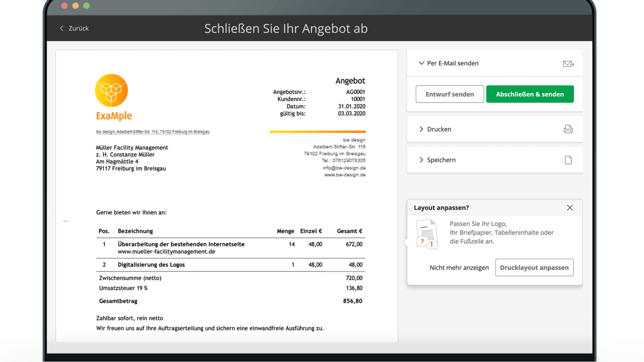Viewport: 644px width, 362px height.
Task: Click the red macOS close window dot
Action: [x=65, y=6]
